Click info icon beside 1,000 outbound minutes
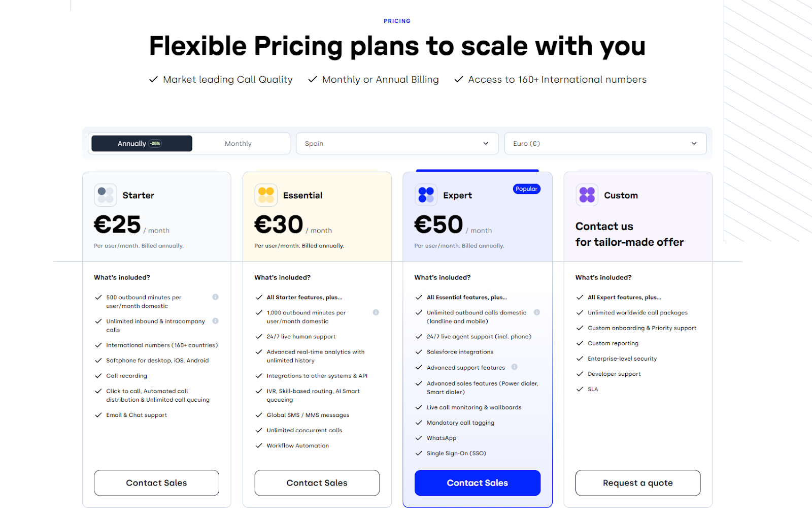This screenshot has height=515, width=812. (x=376, y=312)
